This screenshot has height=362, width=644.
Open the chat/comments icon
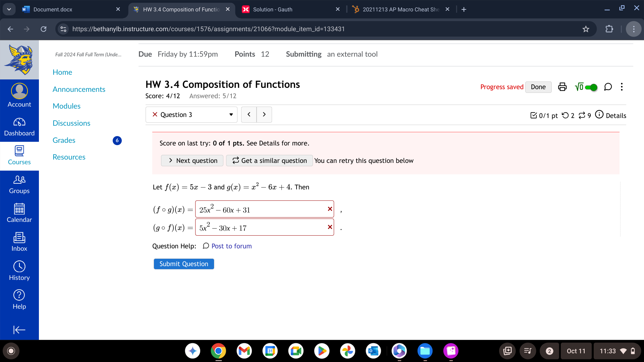click(x=608, y=86)
